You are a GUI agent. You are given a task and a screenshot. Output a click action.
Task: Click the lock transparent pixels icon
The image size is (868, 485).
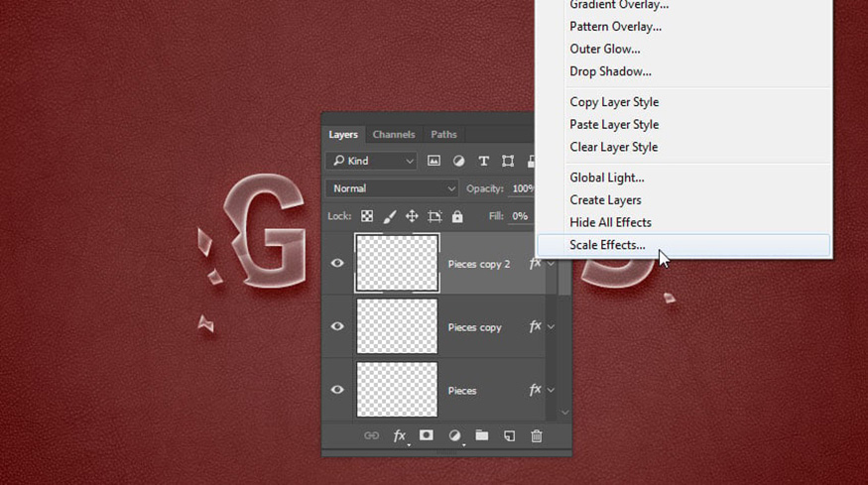(367, 216)
